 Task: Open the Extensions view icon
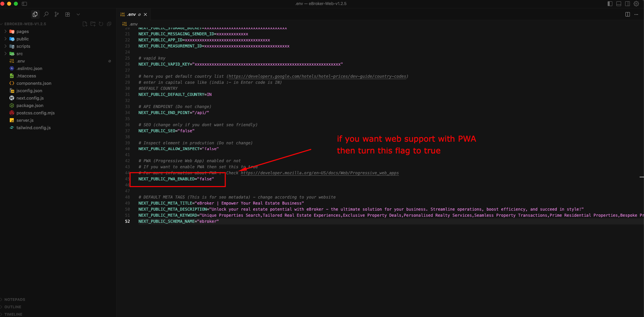(68, 14)
